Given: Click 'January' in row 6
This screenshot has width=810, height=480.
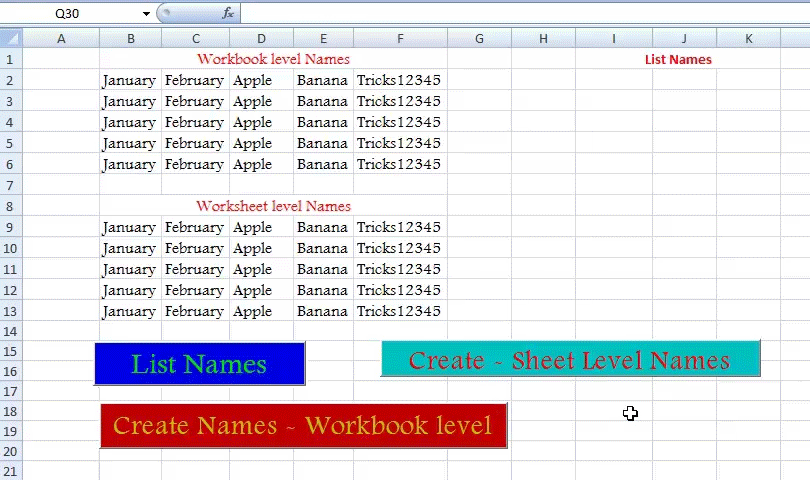Looking at the screenshot, I should pyautogui.click(x=129, y=164).
